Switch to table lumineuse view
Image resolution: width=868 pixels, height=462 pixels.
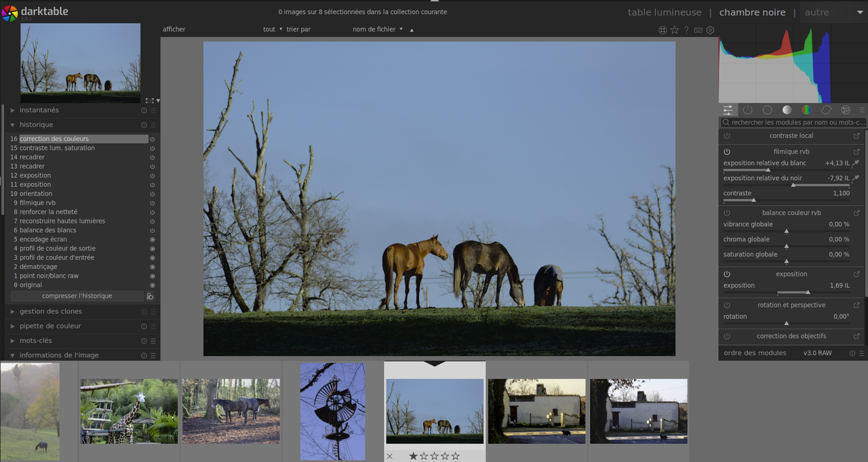[665, 12]
